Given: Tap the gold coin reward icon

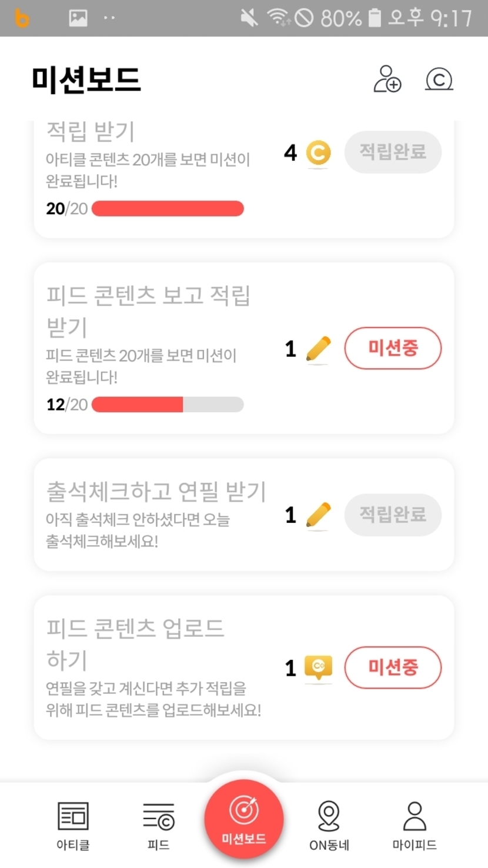Looking at the screenshot, I should click(x=318, y=153).
